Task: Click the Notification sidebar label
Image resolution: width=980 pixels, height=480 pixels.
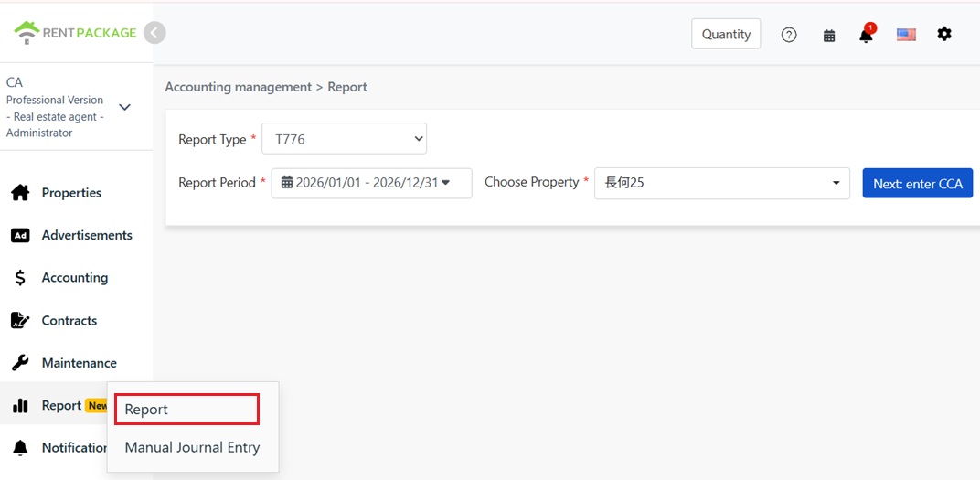Action: click(x=75, y=448)
